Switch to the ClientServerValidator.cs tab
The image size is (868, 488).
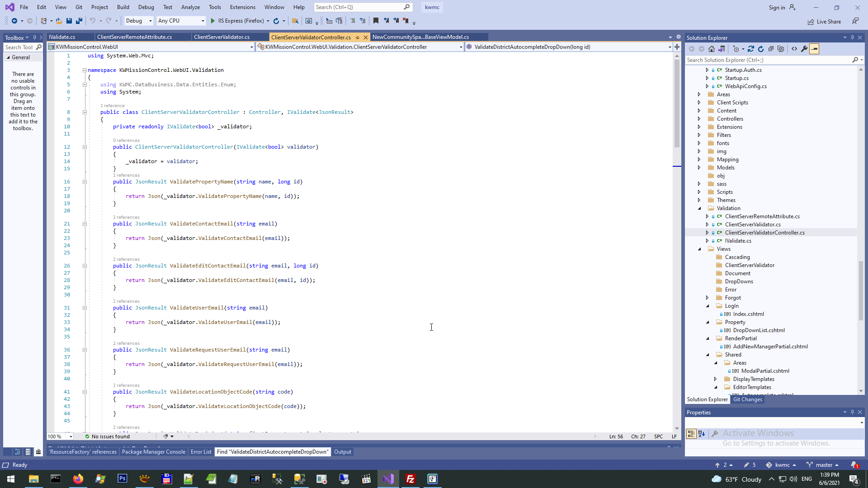[222, 37]
